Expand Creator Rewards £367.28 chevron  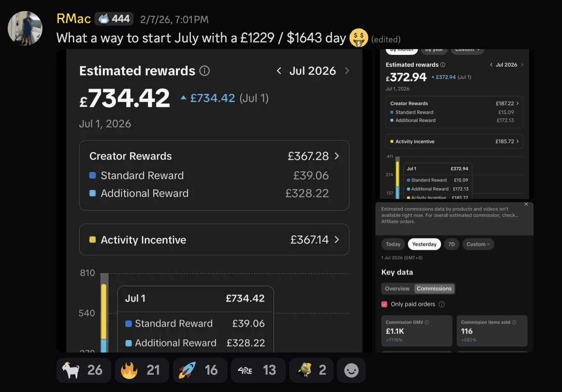tap(336, 156)
